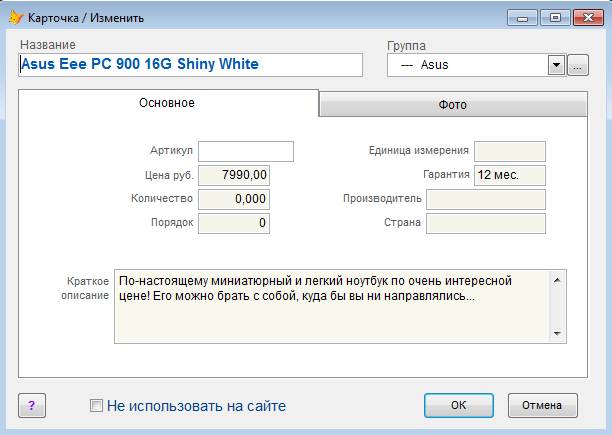
Task: Toggle the Не использовать на сайте checkbox
Action: click(x=96, y=406)
